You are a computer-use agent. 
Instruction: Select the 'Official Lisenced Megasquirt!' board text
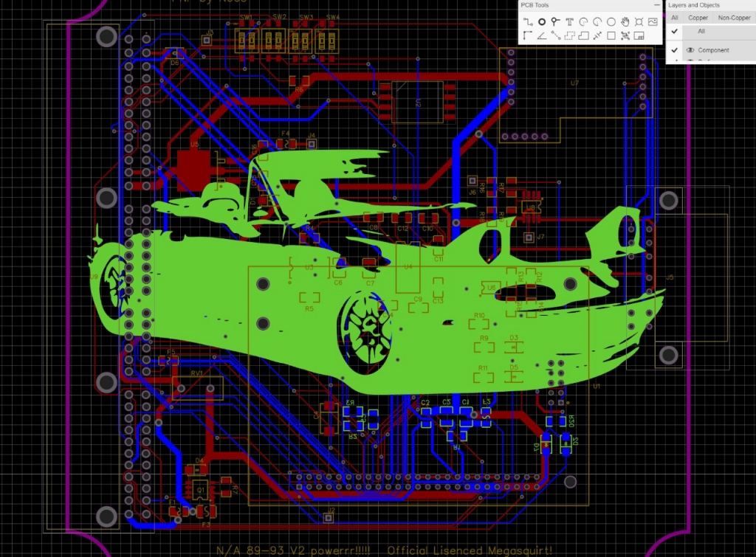[470, 550]
